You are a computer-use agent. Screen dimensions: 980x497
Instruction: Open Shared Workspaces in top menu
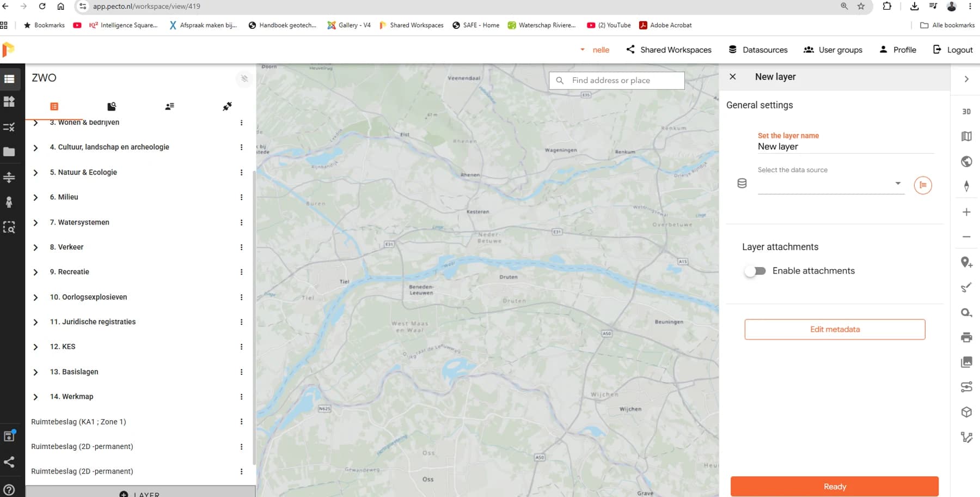point(669,50)
